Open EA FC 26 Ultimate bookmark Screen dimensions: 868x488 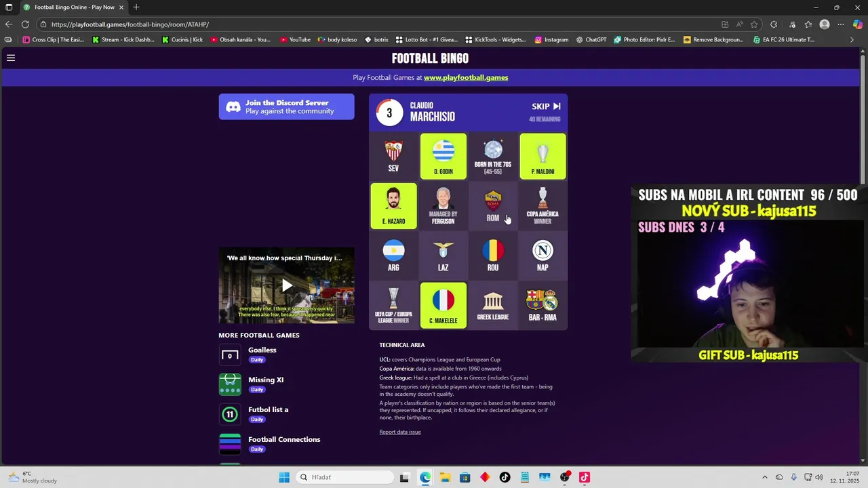784,39
